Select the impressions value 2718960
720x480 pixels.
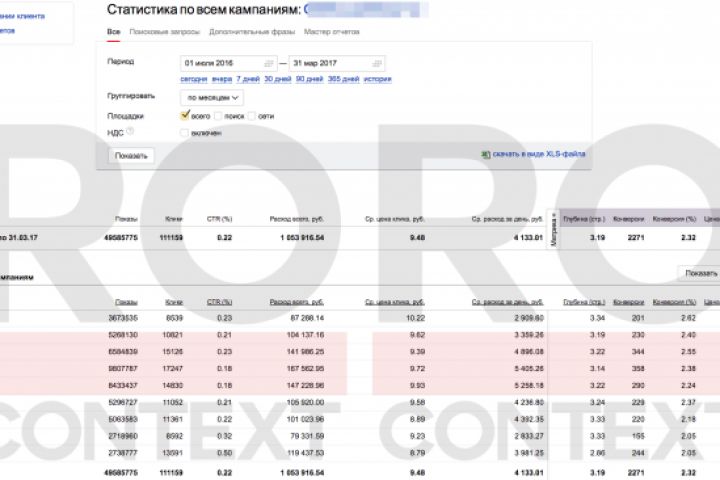[x=123, y=436]
